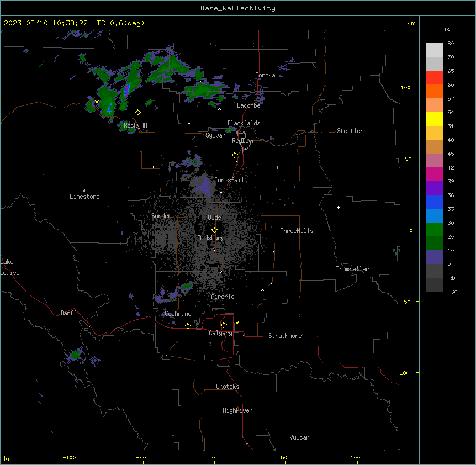The width and height of the screenshot is (476, 465).
Task: Select the slate 0-10 dBZ legend swatch
Action: (x=434, y=257)
